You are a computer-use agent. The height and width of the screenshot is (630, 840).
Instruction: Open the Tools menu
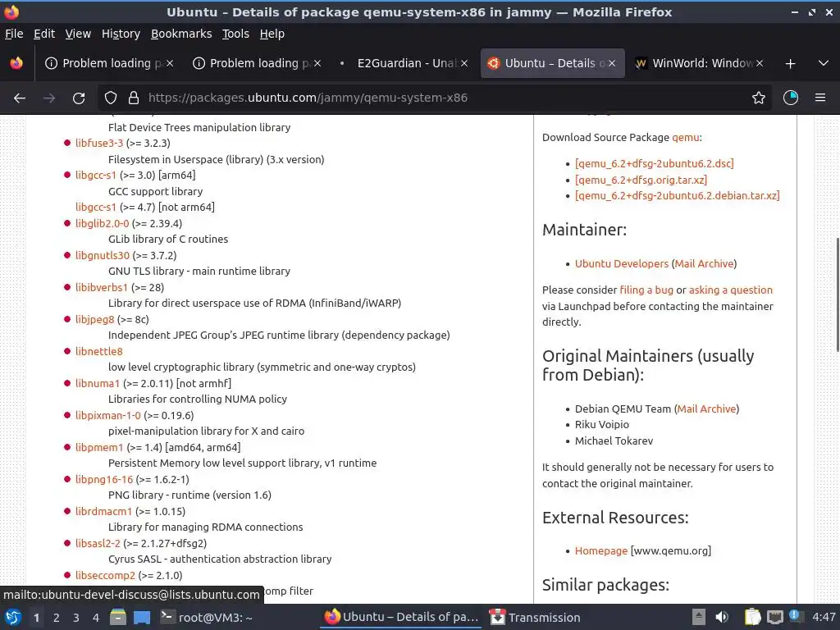pyautogui.click(x=235, y=34)
